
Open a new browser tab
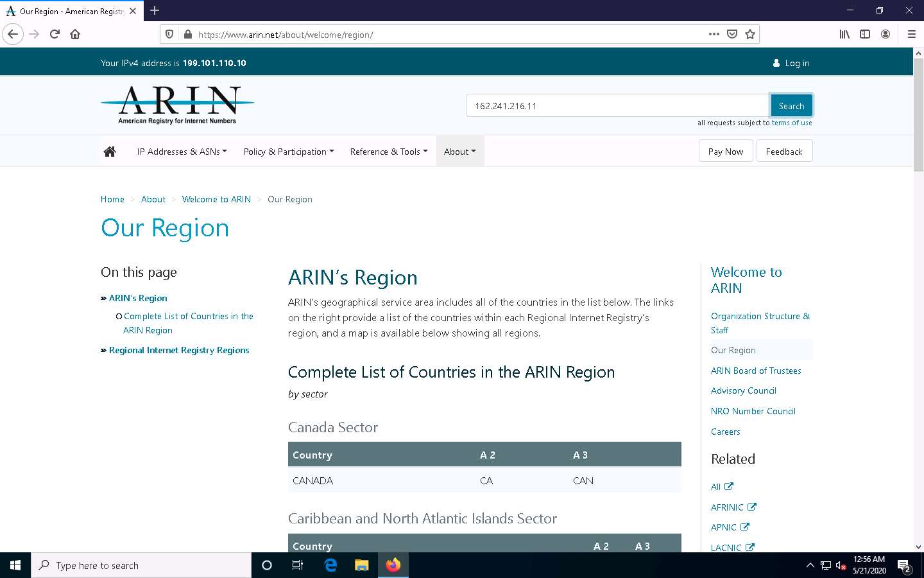tap(155, 10)
